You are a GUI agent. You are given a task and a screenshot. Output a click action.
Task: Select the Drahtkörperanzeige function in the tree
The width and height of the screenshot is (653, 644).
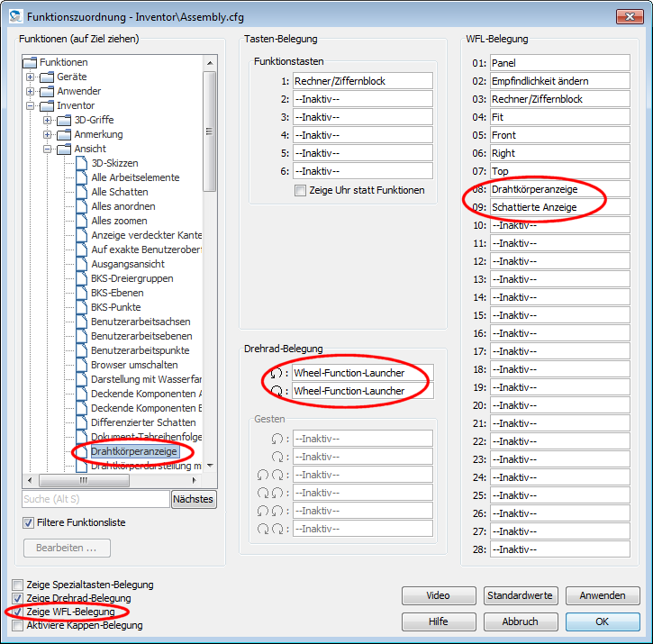[x=133, y=451]
